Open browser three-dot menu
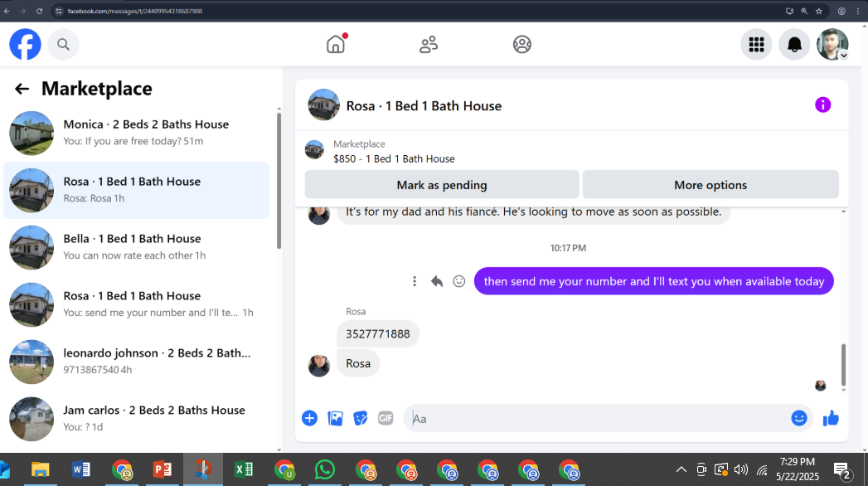The image size is (868, 486). [858, 11]
